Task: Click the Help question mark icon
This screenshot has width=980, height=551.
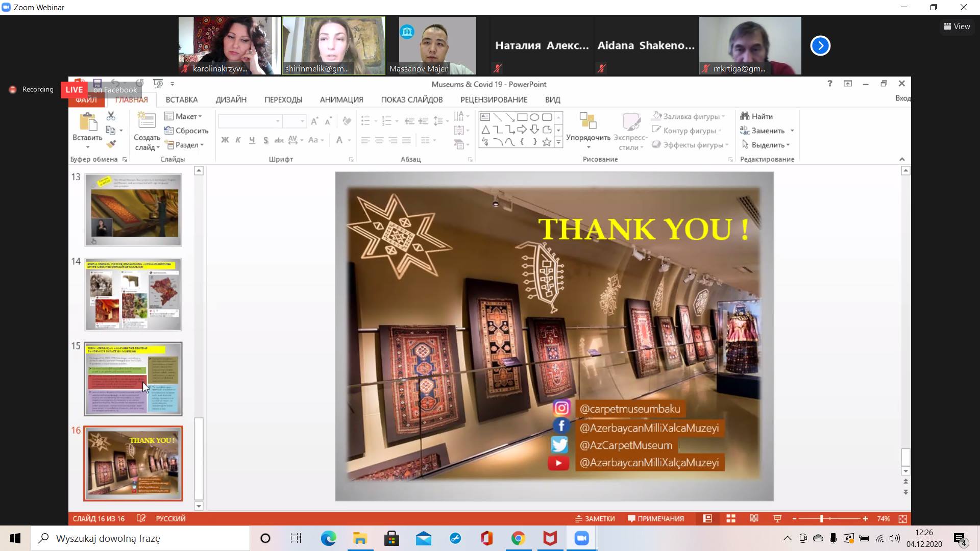Action: coord(830,84)
